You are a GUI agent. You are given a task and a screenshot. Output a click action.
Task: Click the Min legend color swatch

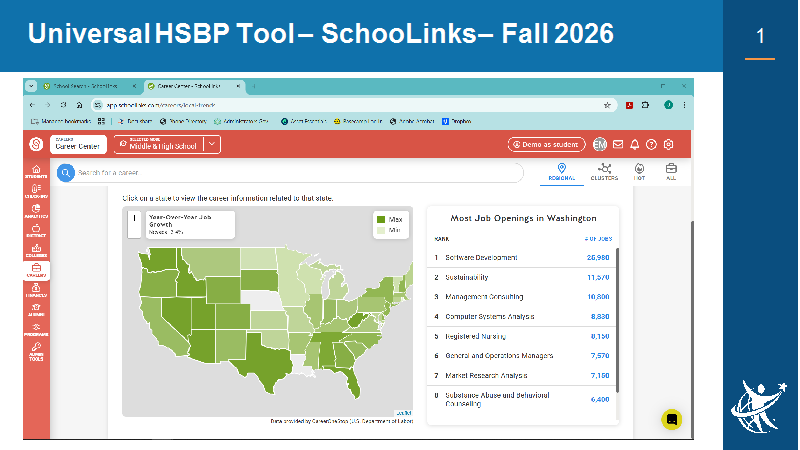381,231
